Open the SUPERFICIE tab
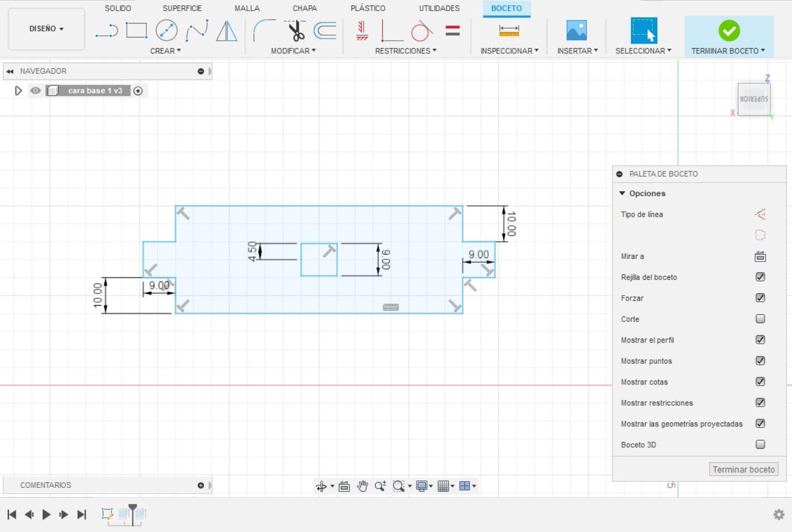 [x=182, y=8]
